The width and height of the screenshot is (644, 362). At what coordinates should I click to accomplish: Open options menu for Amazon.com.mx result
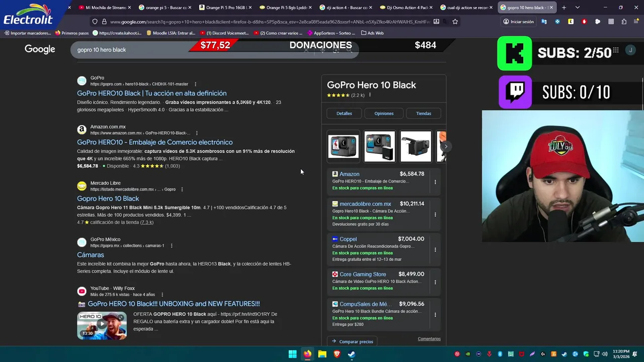(x=197, y=133)
